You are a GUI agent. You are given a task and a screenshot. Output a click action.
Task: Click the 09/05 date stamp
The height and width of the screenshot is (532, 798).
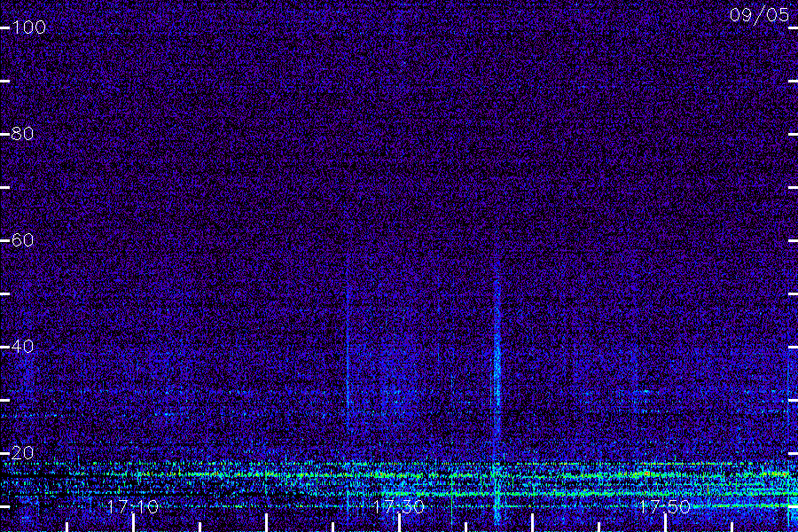click(759, 15)
